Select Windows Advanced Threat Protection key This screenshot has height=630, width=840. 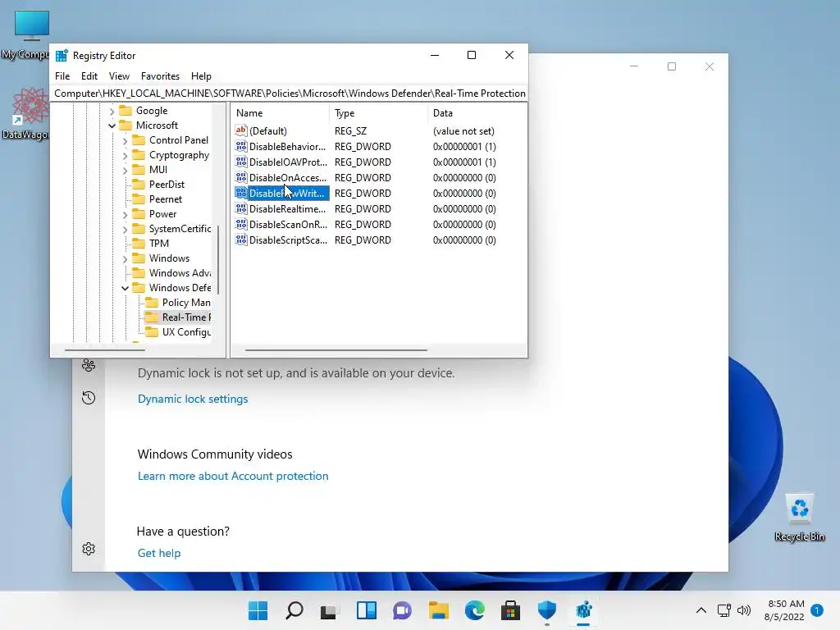click(180, 273)
